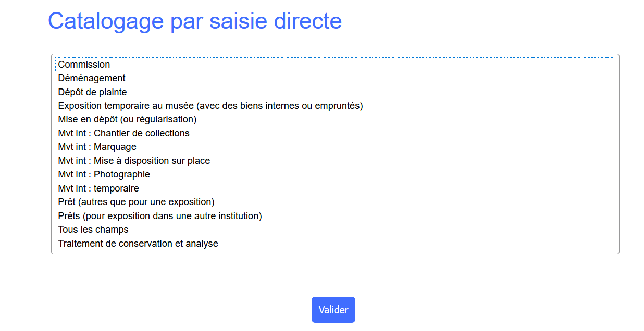The width and height of the screenshot is (644, 331).
Task: Select Mise en dépôt (ou régularisation)
Action: [127, 119]
